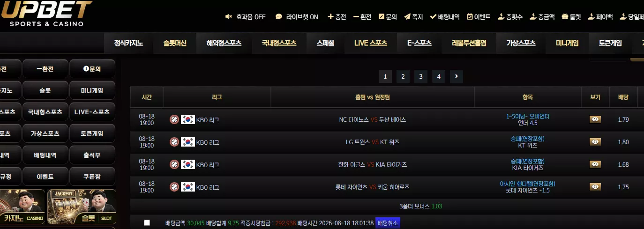This screenshot has width=644, height=229.
Task: Go to 미니게임 tab in navigation bar
Action: [x=567, y=43]
